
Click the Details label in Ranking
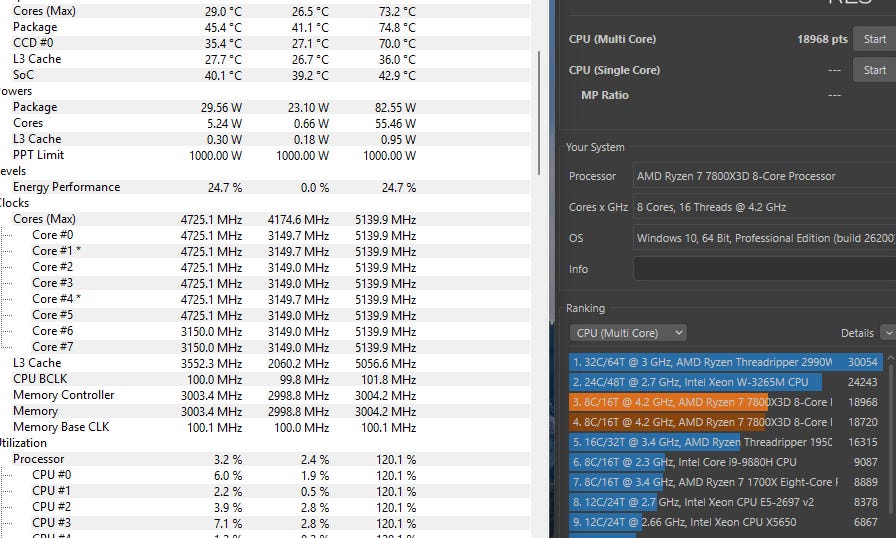pyautogui.click(x=857, y=333)
